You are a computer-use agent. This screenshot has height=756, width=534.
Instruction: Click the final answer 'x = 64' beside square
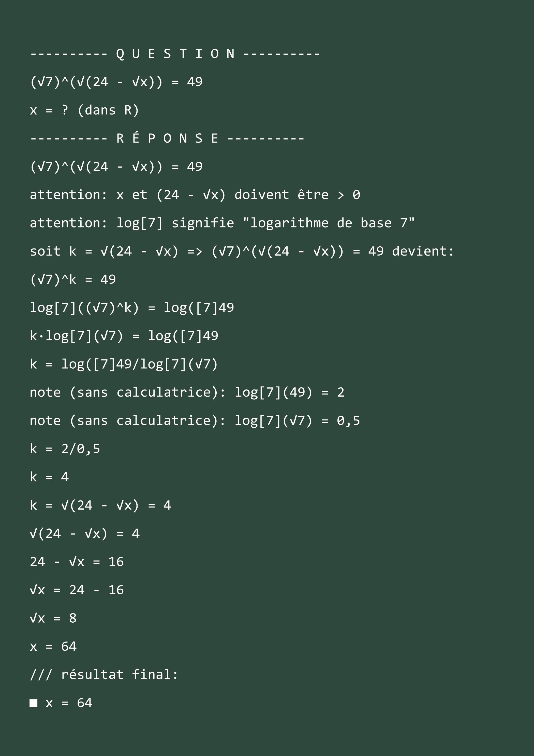[69, 703]
